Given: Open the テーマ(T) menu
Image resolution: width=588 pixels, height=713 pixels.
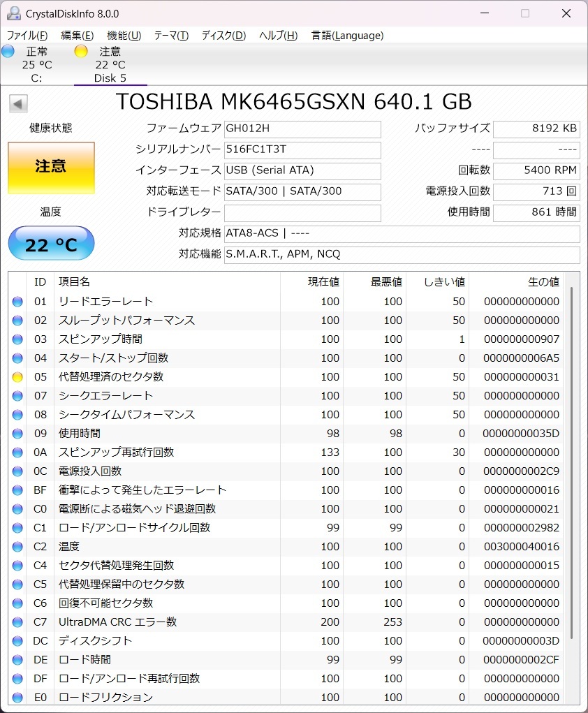Looking at the screenshot, I should click(172, 36).
